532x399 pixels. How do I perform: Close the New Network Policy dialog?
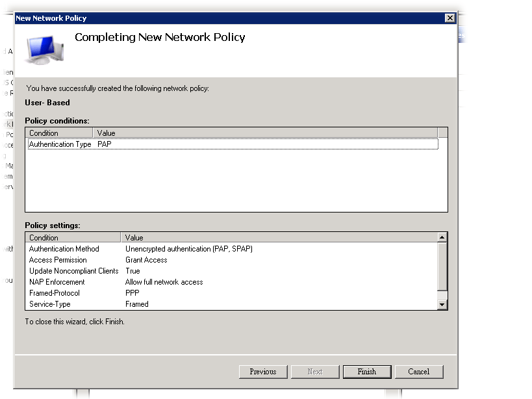point(449,18)
